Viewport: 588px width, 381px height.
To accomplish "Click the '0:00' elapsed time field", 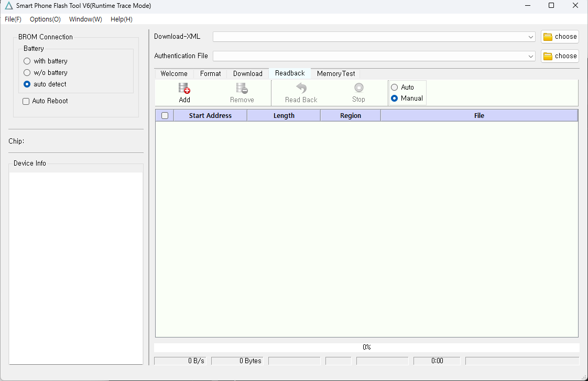I will 437,361.
